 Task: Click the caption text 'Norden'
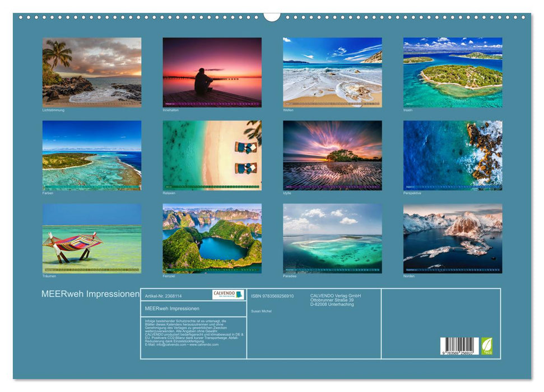408,276
